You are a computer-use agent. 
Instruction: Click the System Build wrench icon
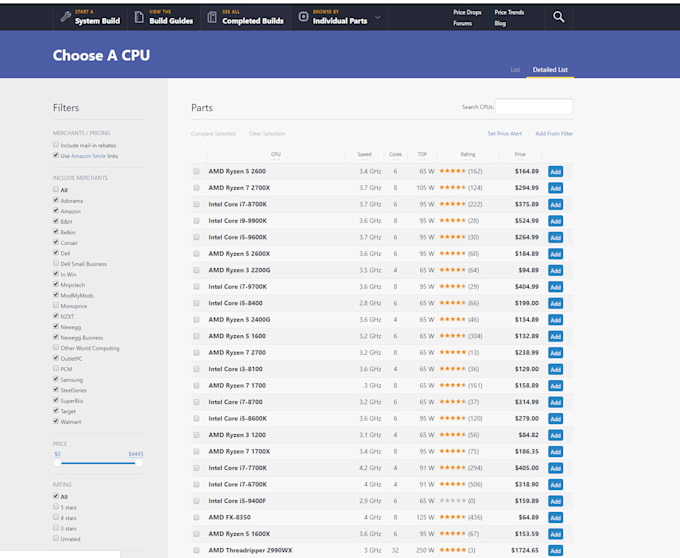click(x=66, y=17)
